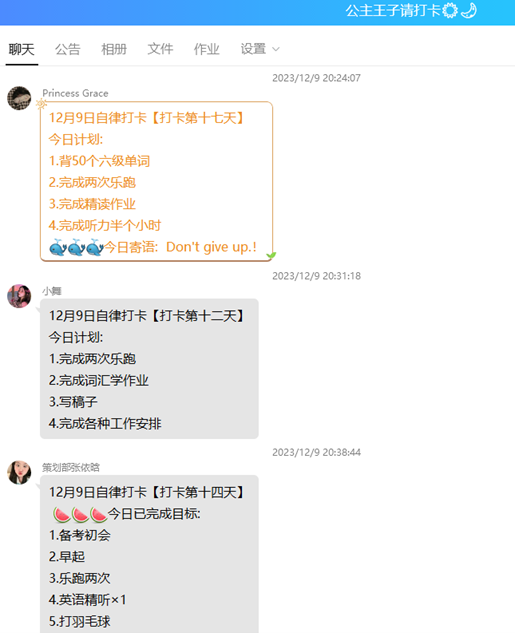The image size is (515, 633).
Task: Open Princess Grace's profile avatar
Action: point(19,98)
